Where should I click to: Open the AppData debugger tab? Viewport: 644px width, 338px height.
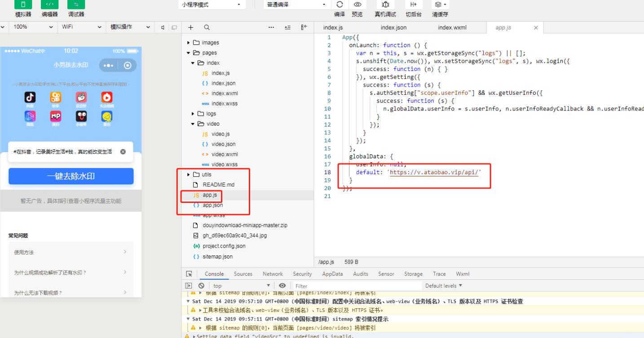[x=332, y=274]
